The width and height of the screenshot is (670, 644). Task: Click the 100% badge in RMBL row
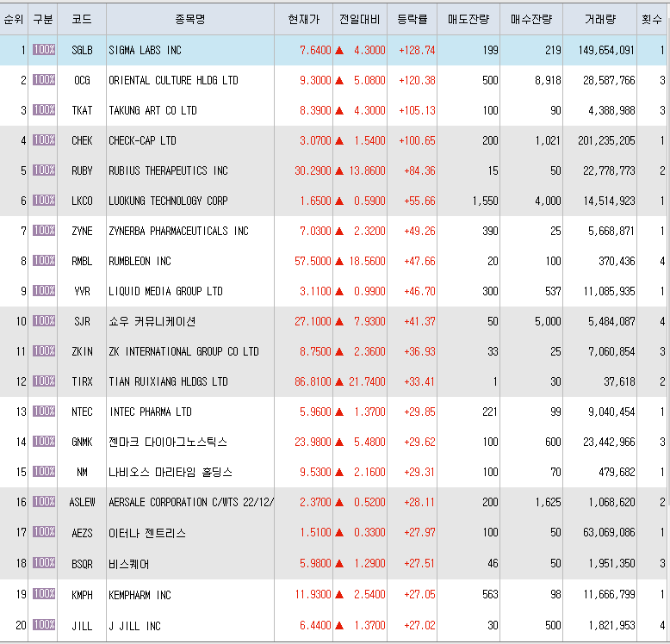(x=44, y=260)
